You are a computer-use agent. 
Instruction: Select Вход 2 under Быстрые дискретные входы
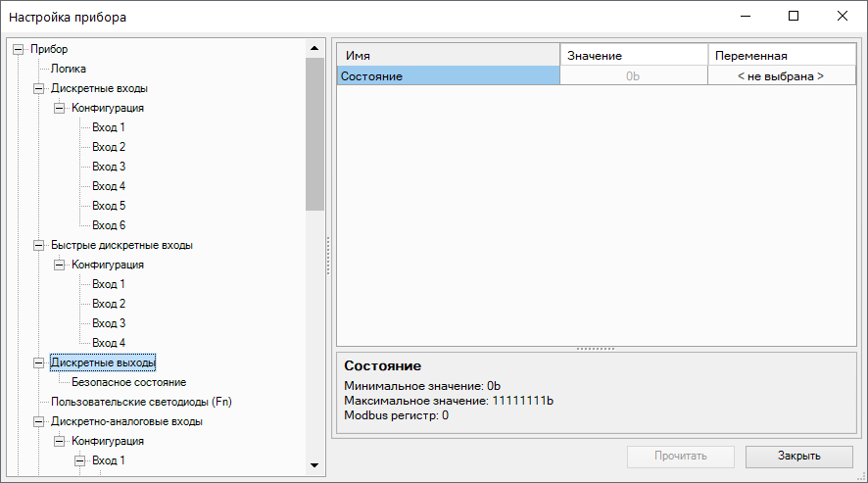coord(108,304)
